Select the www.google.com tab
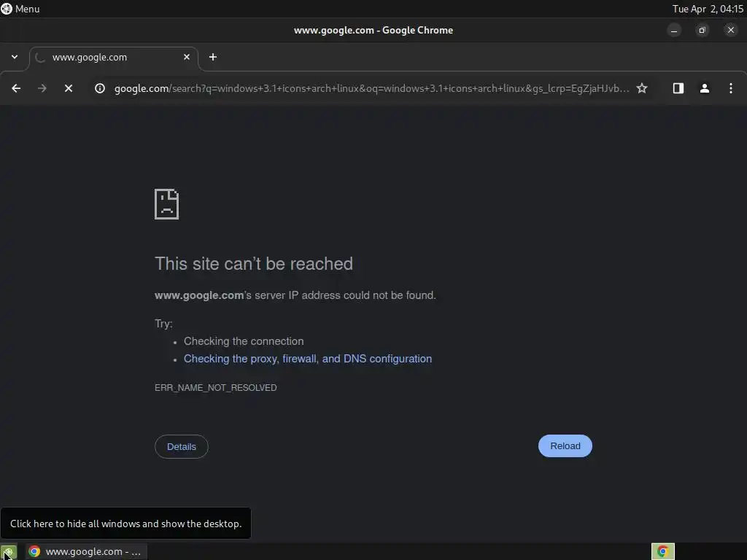 tap(114, 58)
